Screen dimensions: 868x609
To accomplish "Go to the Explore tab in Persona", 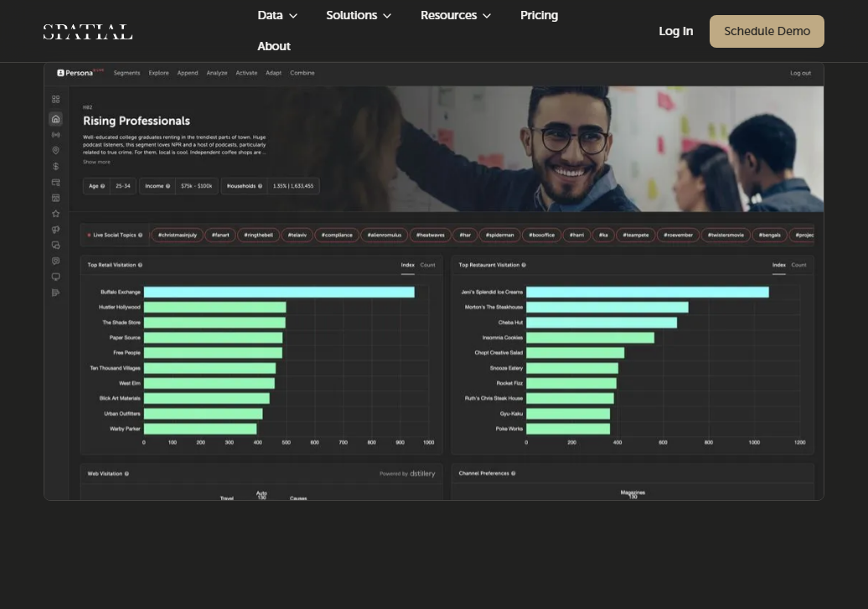I will (158, 73).
